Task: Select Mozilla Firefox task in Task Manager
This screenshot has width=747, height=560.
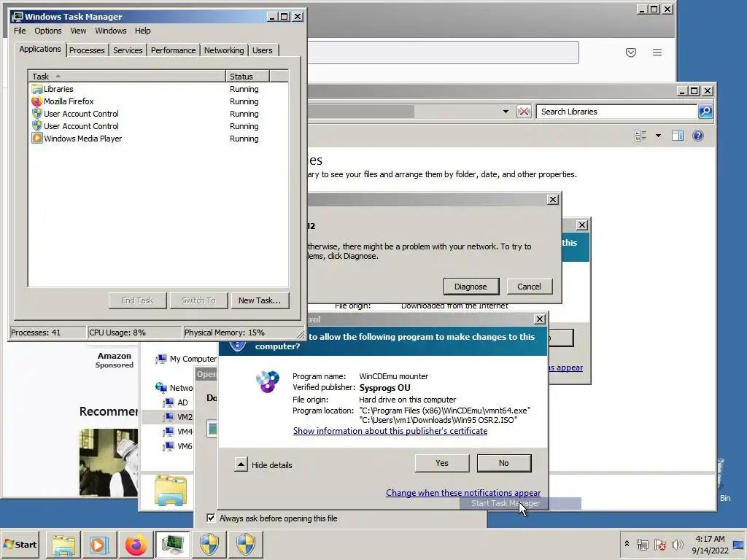Action: pyautogui.click(x=158, y=101)
